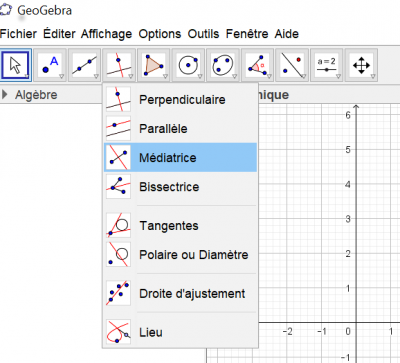Open the Circle tool dropdown arrow
400x363 pixels.
point(200,77)
